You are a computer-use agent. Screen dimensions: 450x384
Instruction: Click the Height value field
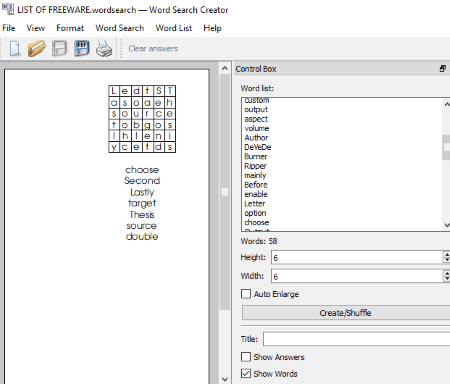coord(357,257)
